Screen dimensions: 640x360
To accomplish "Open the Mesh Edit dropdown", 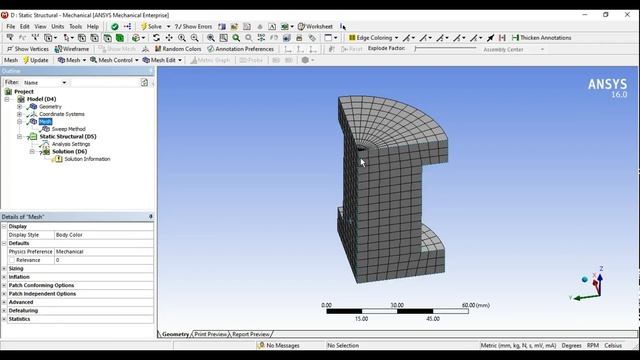I will pyautogui.click(x=162, y=60).
